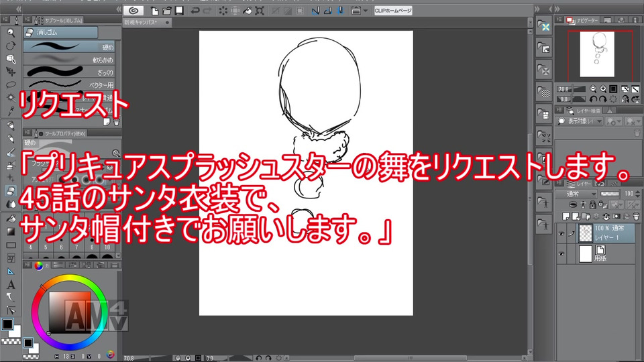Click the Text tool 'A' icon
This screenshot has height=362, width=644.
(x=11, y=284)
